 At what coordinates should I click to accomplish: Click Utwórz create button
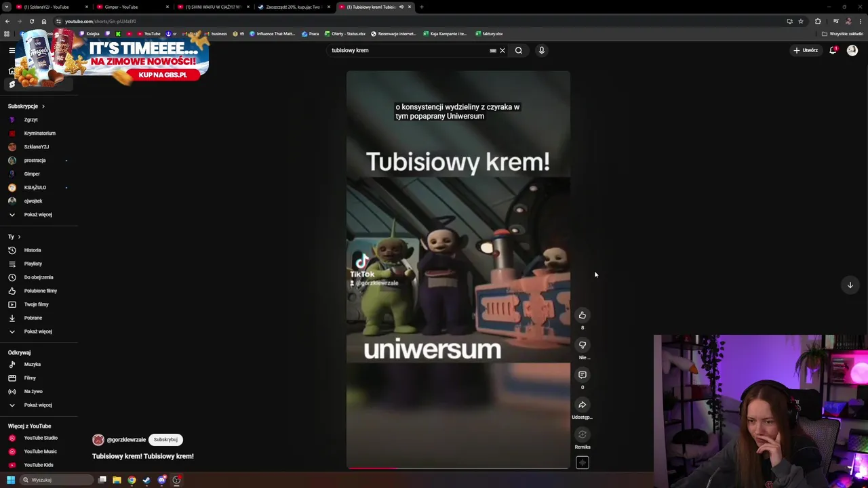coord(806,50)
